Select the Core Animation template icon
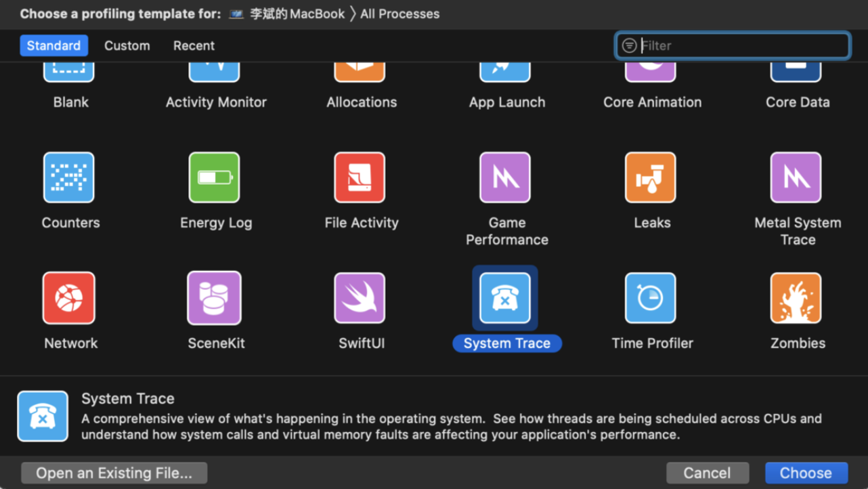 650,72
